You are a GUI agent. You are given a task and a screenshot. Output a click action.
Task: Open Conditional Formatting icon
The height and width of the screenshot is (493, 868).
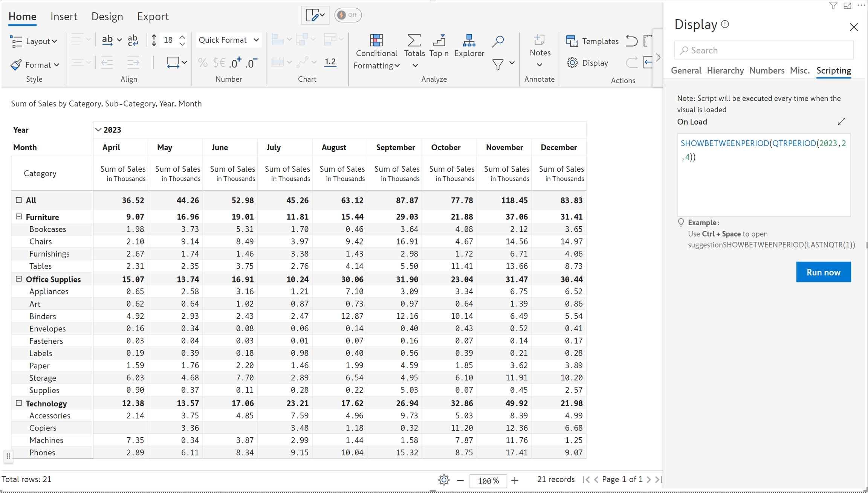coord(376,41)
